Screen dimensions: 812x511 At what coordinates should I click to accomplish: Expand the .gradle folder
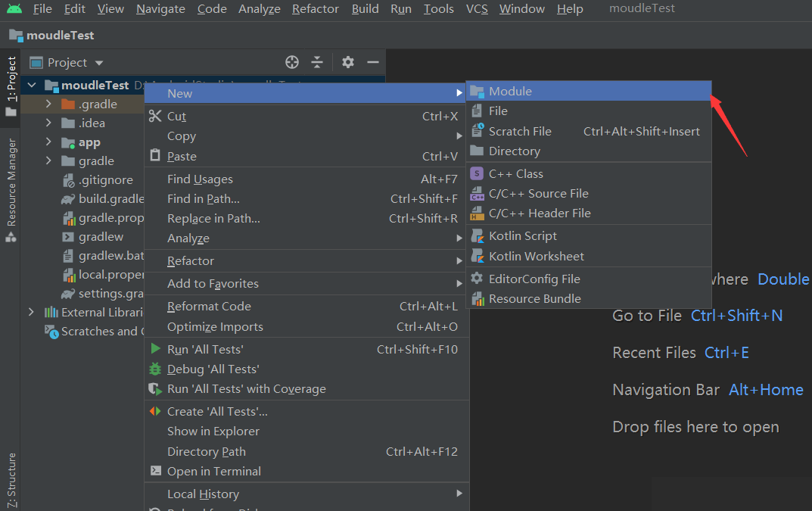[48, 104]
